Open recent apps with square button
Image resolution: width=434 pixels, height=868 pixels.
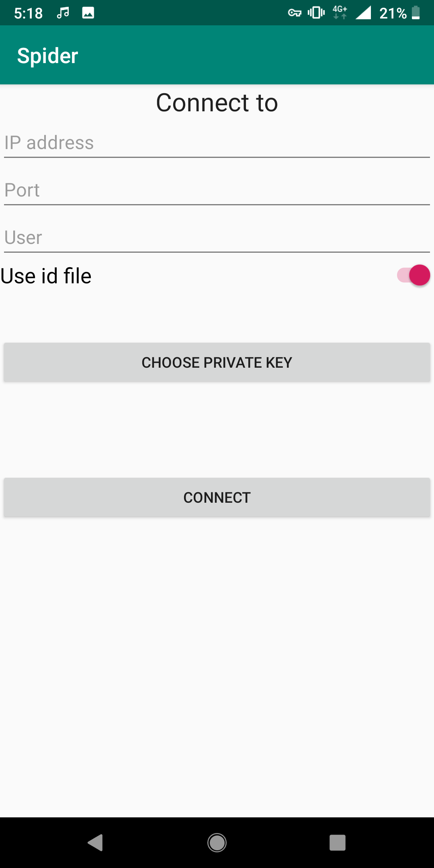338,843
